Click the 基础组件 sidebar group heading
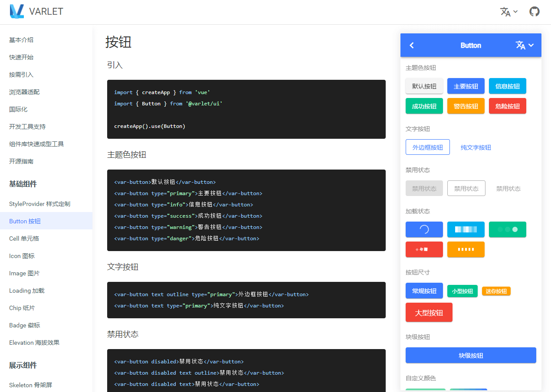Viewport: 551px width, 392px height. 23,184
